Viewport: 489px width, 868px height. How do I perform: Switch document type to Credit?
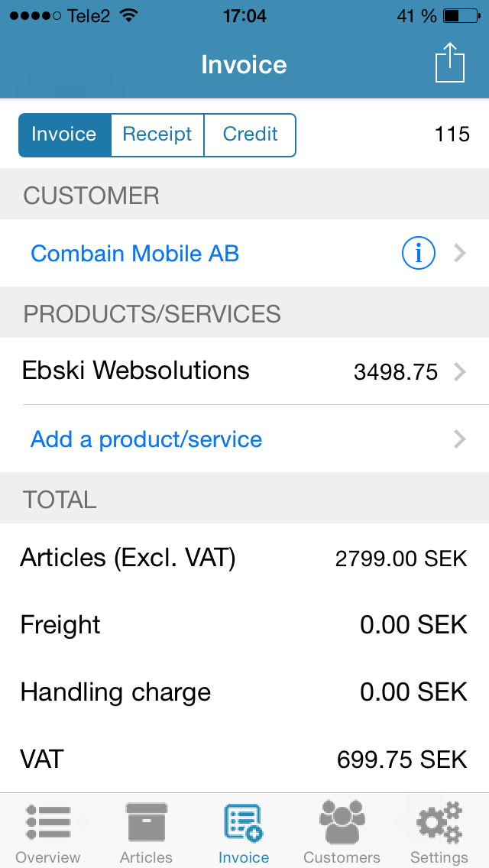pos(250,134)
